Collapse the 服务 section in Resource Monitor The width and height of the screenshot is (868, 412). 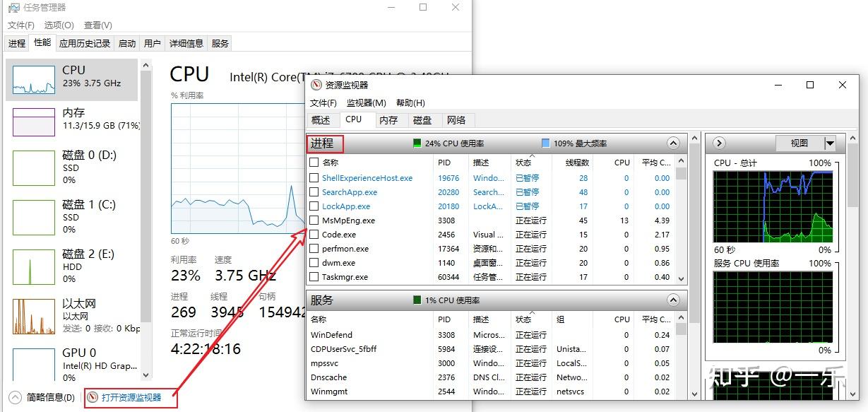tap(673, 299)
